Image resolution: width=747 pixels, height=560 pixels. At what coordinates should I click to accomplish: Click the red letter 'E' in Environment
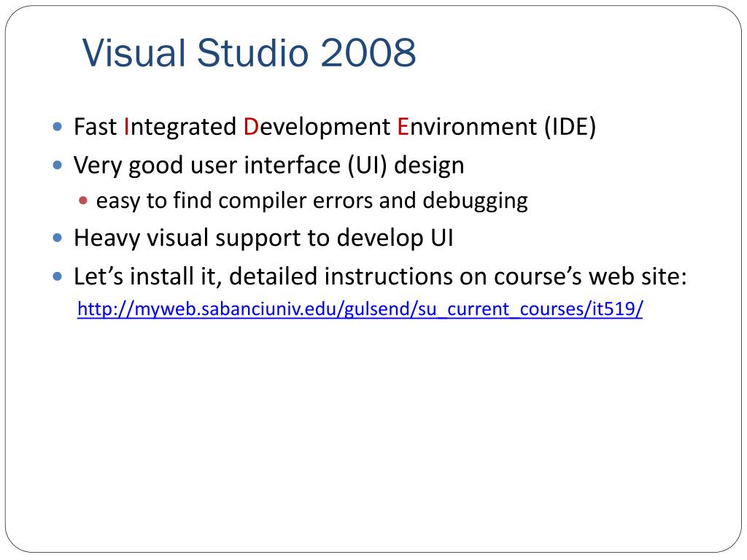click(403, 127)
